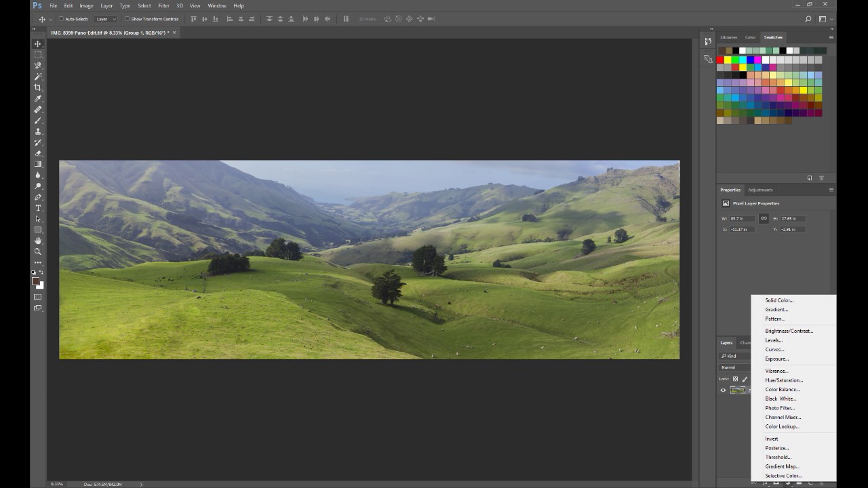Viewport: 868px width, 488px height.
Task: Click the W width field 85.7 in
Action: [742, 218]
